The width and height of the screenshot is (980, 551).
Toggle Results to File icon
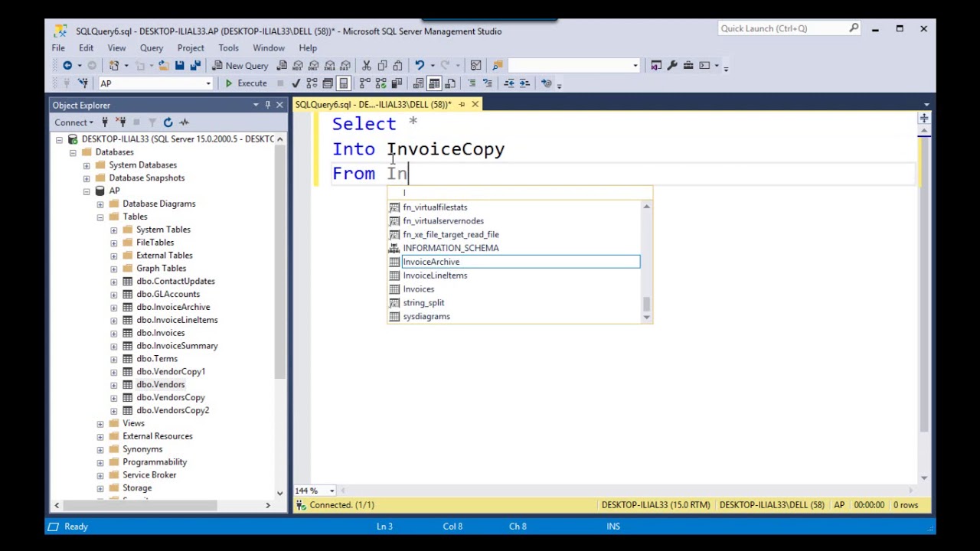pos(450,83)
